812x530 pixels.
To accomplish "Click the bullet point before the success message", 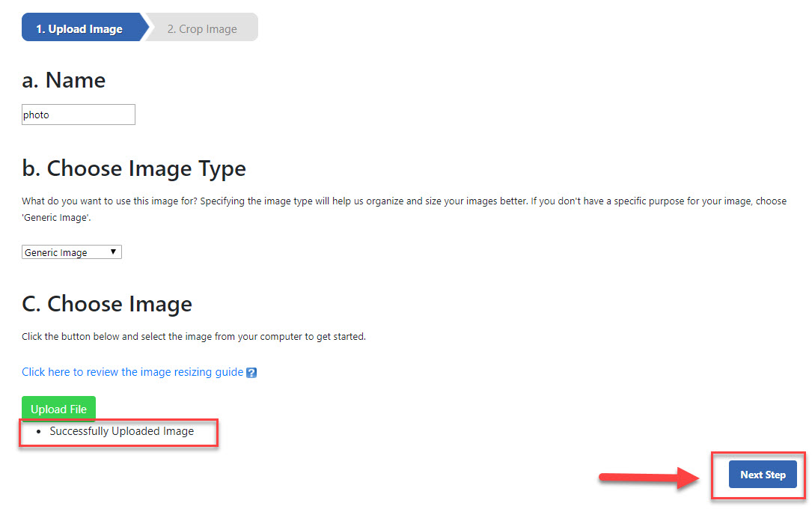I will click(x=38, y=432).
